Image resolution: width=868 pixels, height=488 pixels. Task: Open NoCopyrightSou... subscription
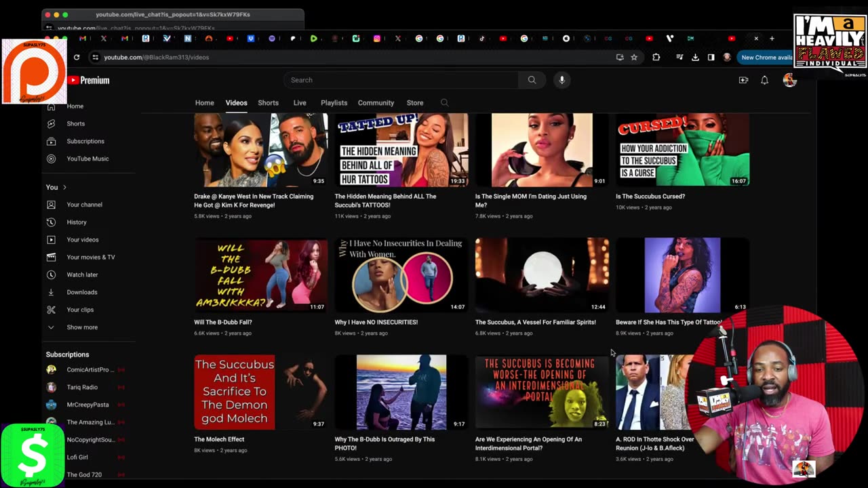90,440
